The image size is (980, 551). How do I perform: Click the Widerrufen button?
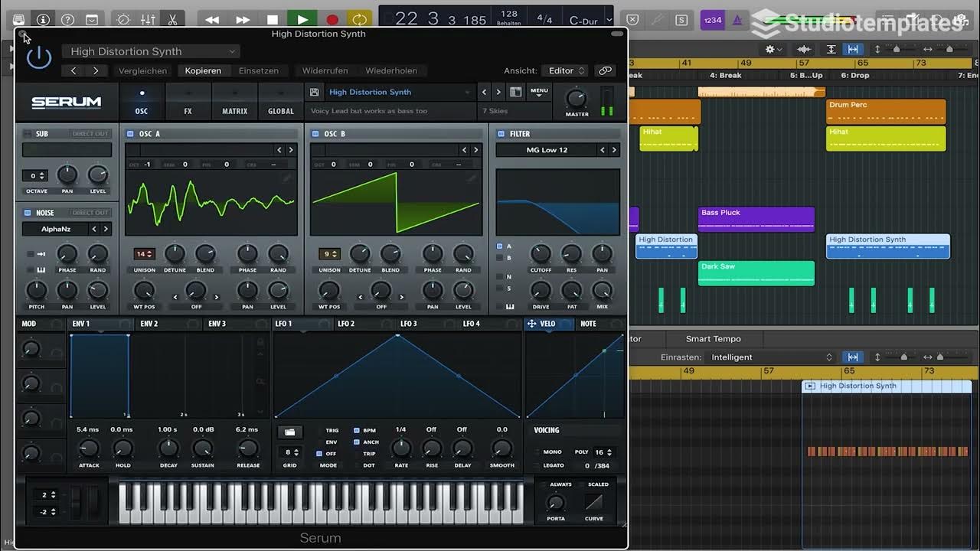click(x=325, y=70)
